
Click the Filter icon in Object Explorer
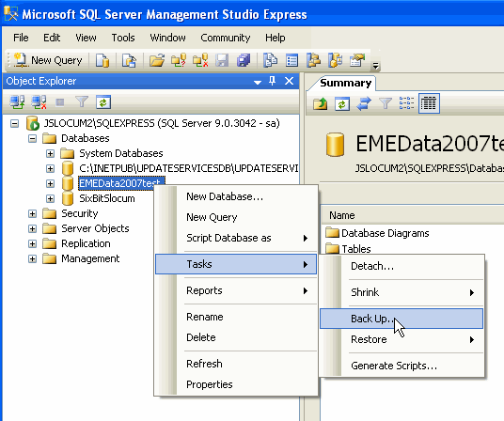click(82, 102)
